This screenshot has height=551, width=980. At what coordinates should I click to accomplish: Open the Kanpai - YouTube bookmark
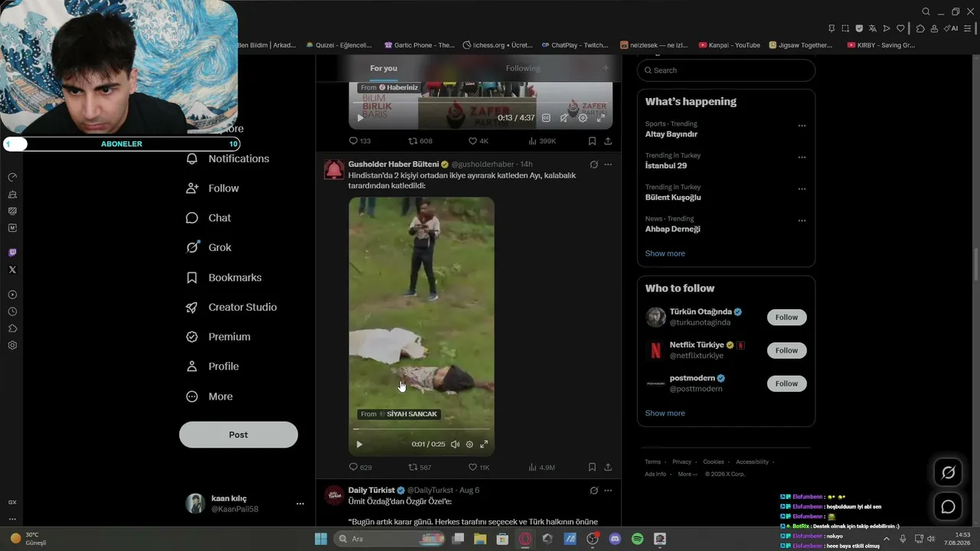click(730, 45)
